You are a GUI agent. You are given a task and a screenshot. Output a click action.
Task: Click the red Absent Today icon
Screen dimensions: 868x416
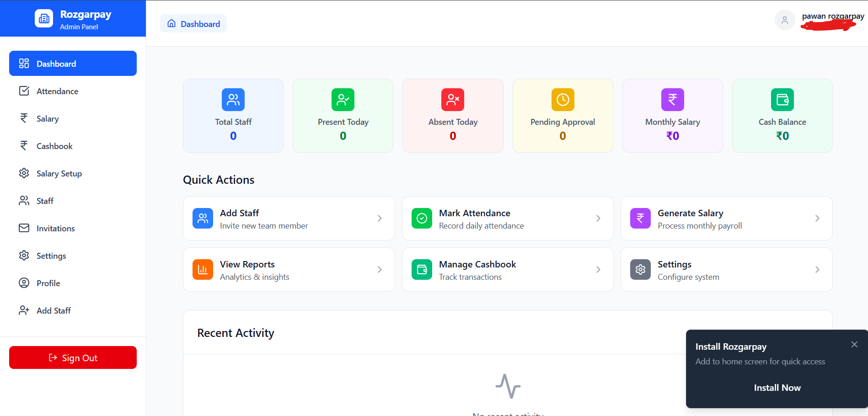453,100
